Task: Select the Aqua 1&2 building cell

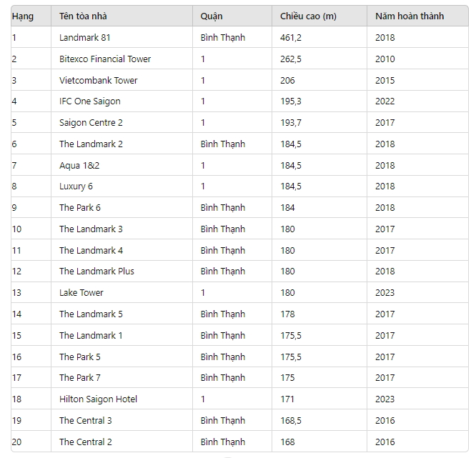Action: coord(79,165)
